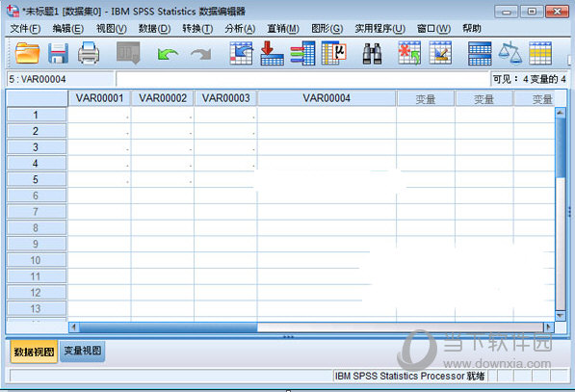Click the first empty 变量 column header

click(426, 98)
